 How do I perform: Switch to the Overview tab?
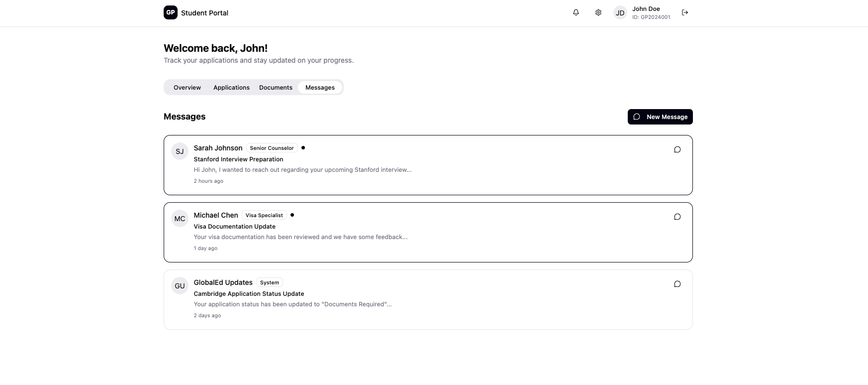point(187,88)
